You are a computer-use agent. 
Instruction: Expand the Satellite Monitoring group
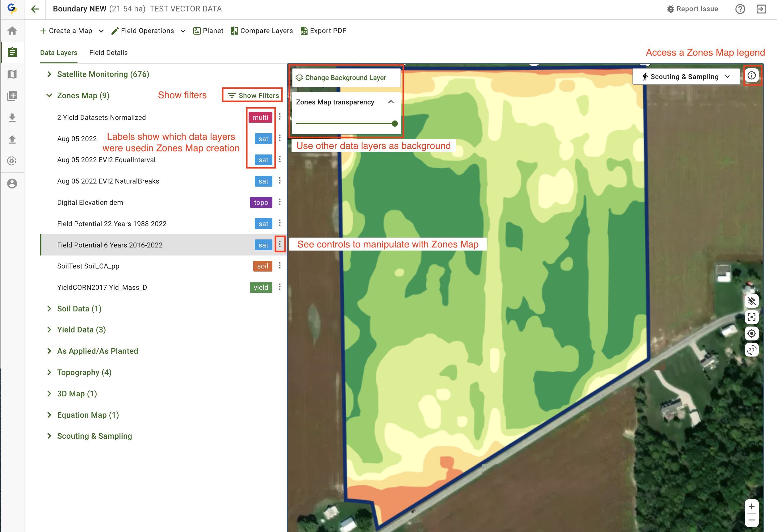click(x=49, y=74)
